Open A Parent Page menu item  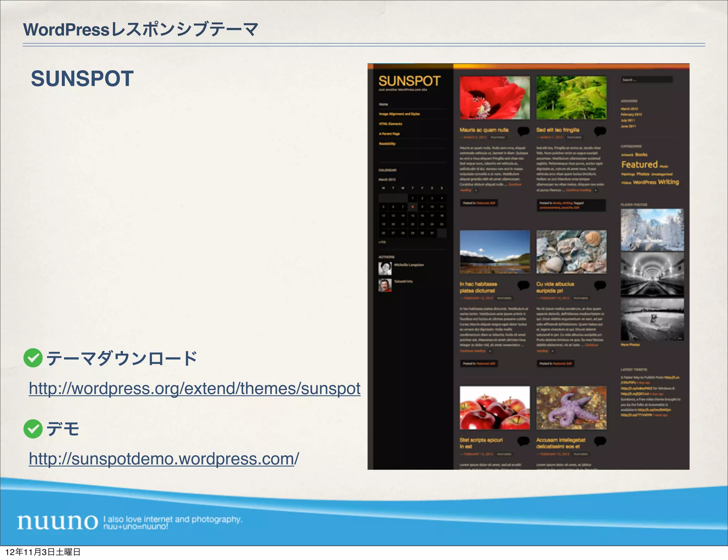(x=389, y=134)
